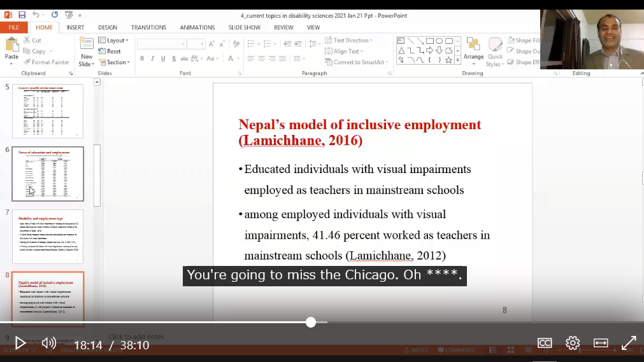Image resolution: width=644 pixels, height=362 pixels.
Task: Click the Paste button
Action: (x=11, y=52)
